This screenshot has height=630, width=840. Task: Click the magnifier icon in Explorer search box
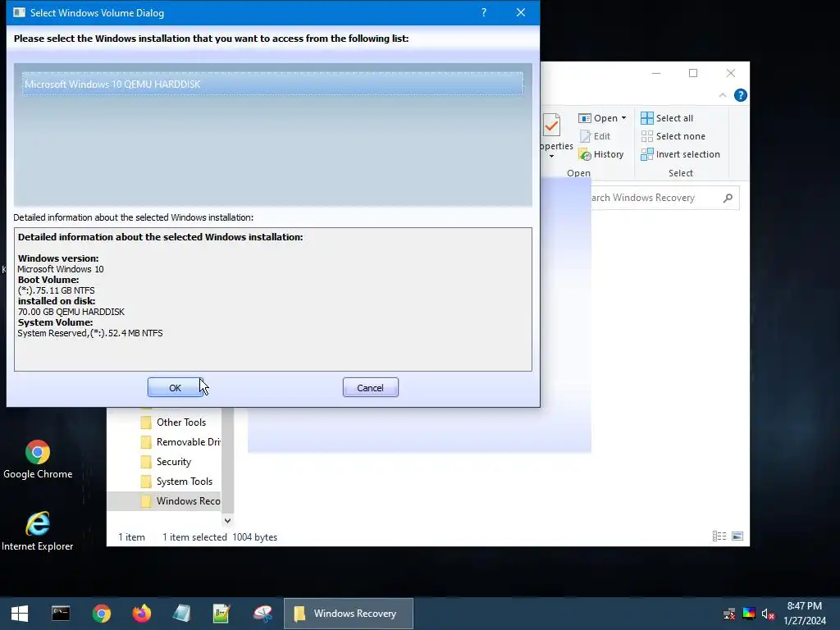pyautogui.click(x=728, y=198)
